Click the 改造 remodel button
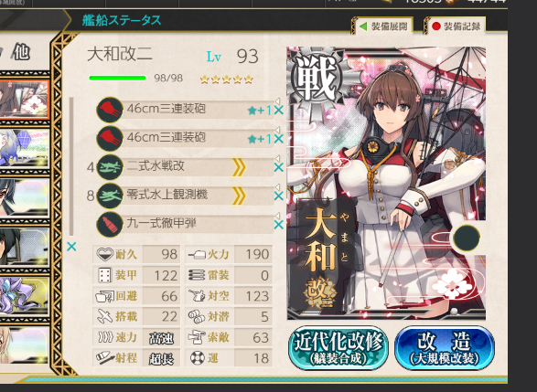The width and height of the screenshot is (537, 392). click(x=445, y=347)
